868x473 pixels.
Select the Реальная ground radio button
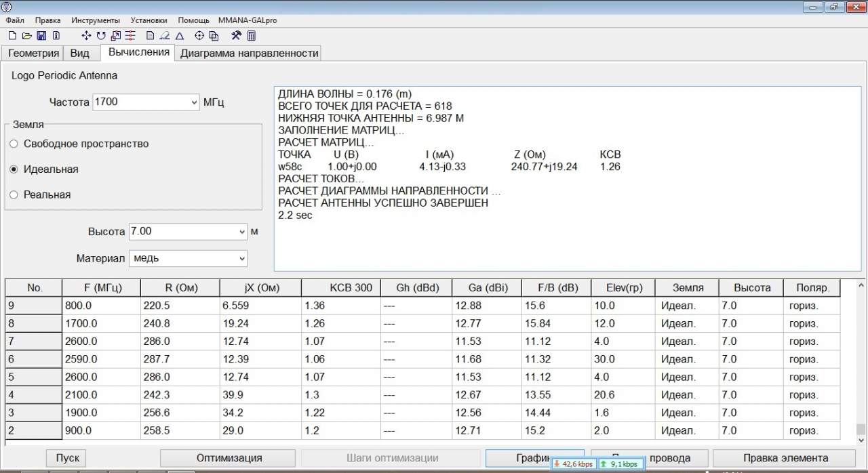coord(14,195)
